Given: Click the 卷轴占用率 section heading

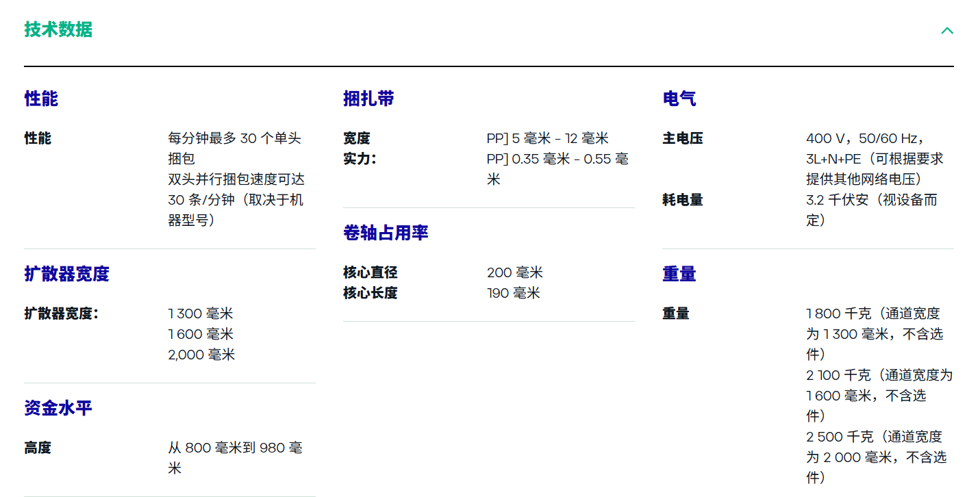Looking at the screenshot, I should 386,233.
